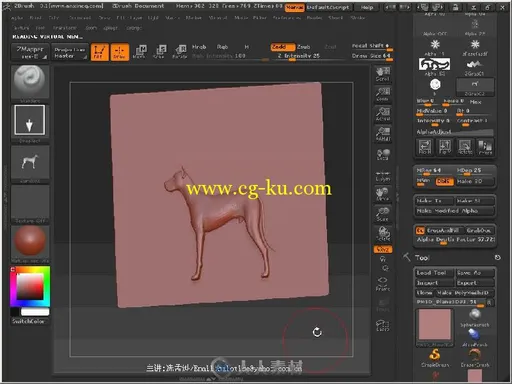Select the SphereBrush tool icon
Image resolution: width=512 pixels, height=384 pixels.
[475, 317]
